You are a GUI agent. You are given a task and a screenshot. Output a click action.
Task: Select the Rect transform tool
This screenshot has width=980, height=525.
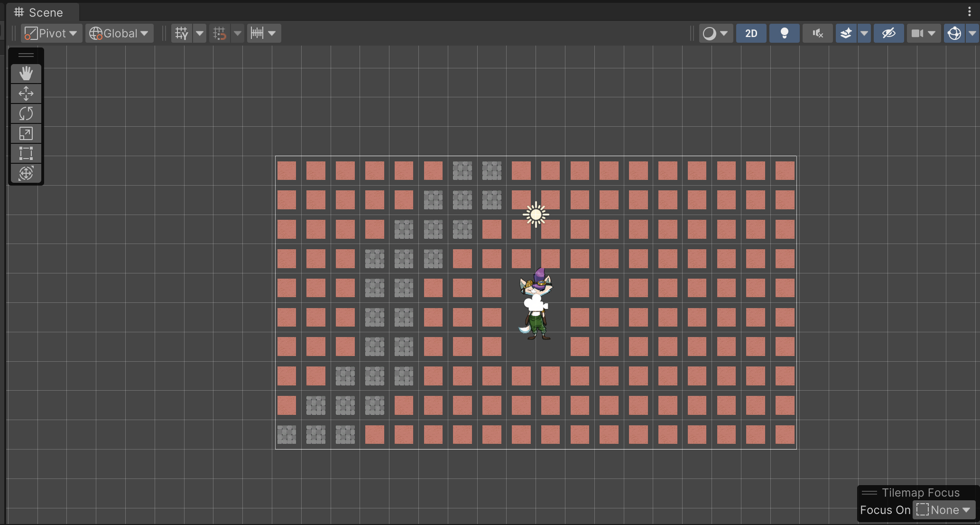pyautogui.click(x=26, y=153)
